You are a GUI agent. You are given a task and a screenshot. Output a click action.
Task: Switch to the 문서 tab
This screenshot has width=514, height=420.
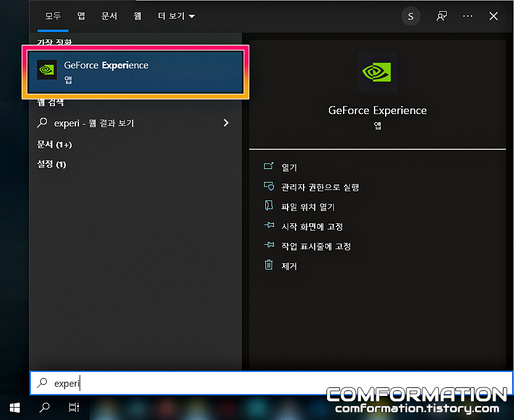pyautogui.click(x=109, y=16)
